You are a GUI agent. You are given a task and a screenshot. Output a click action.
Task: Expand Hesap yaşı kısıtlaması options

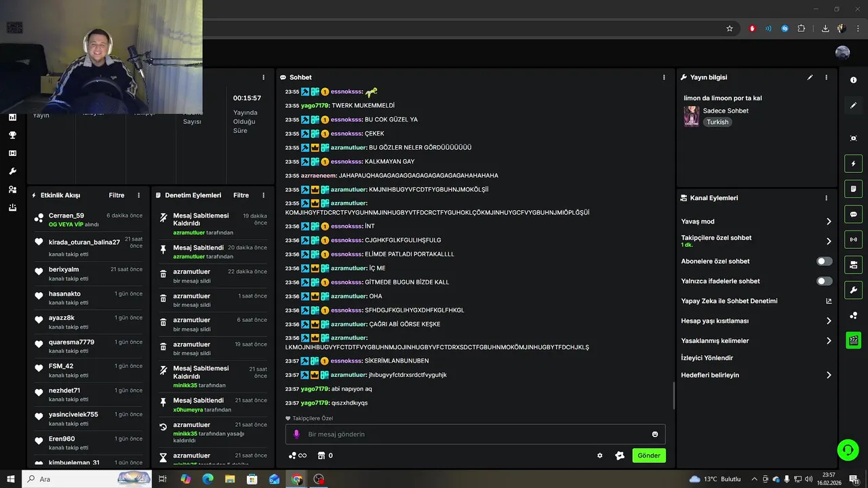point(829,321)
